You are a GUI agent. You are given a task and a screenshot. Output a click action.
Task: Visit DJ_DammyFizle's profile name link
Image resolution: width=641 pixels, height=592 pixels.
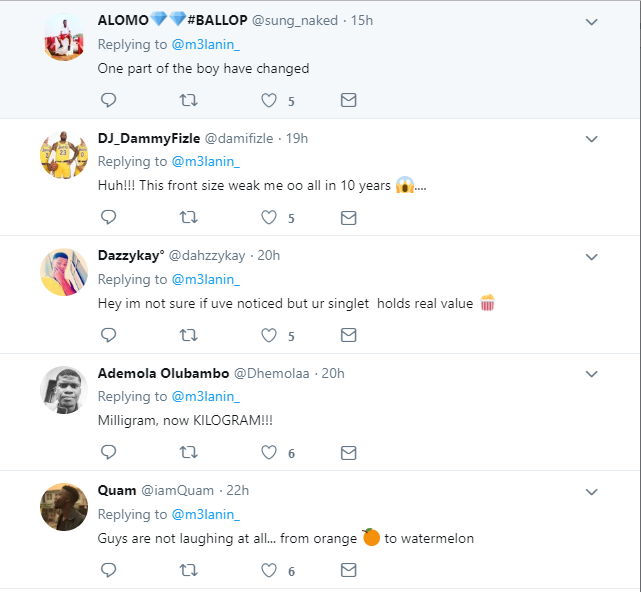pos(148,138)
